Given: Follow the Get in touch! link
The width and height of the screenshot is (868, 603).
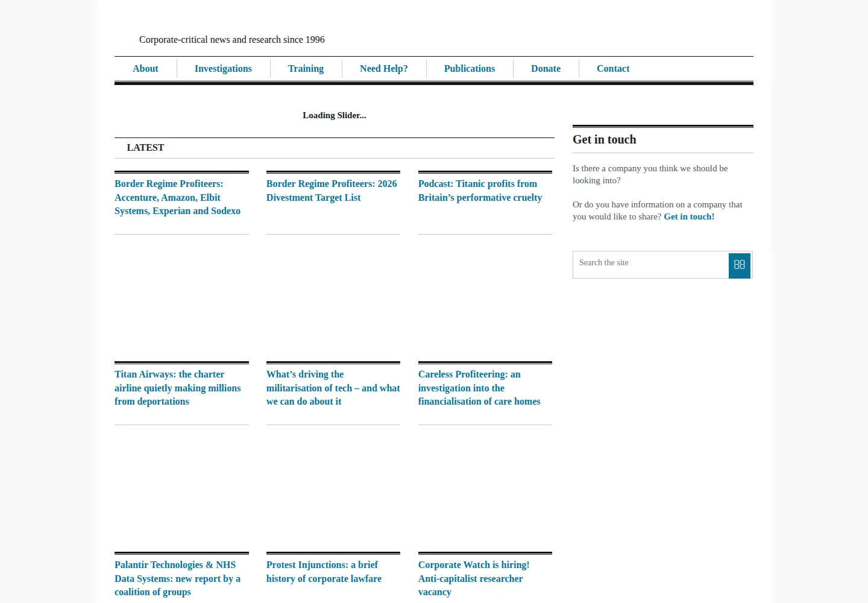Looking at the screenshot, I should pyautogui.click(x=689, y=216).
